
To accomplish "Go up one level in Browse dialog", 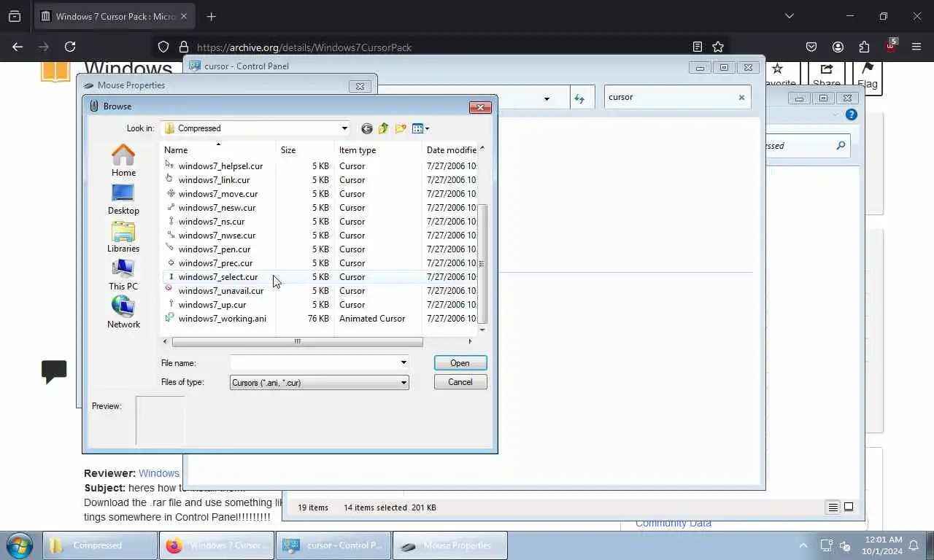I will [383, 128].
